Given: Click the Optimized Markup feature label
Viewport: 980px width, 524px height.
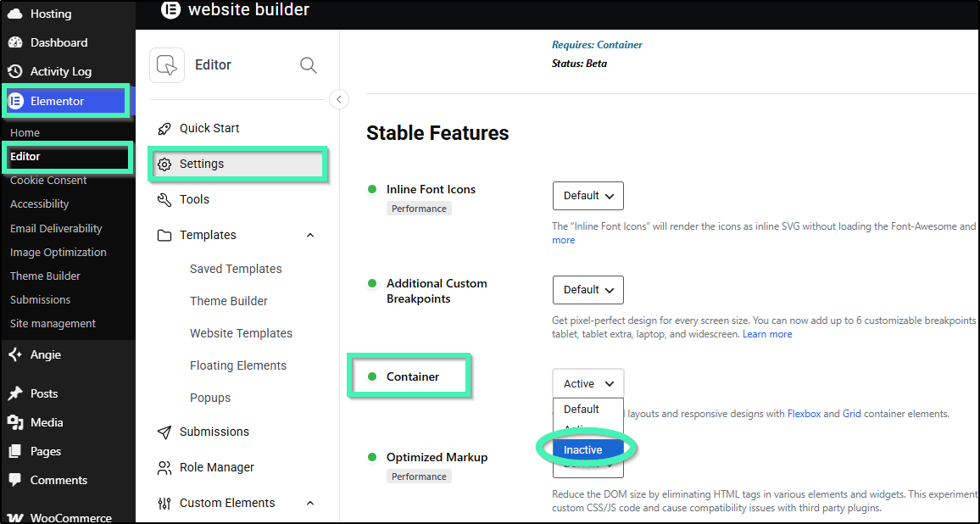Looking at the screenshot, I should [437, 457].
